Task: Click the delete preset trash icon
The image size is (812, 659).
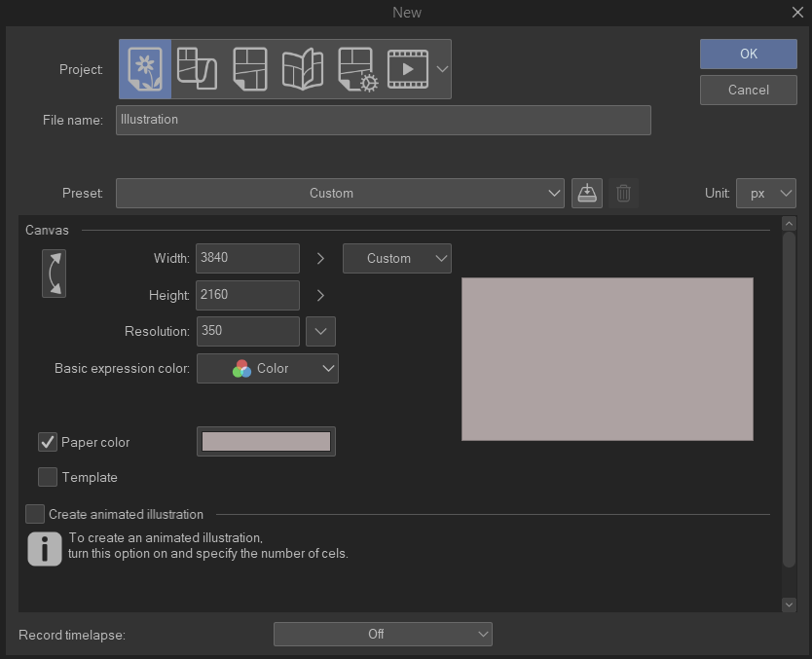Action: [623, 193]
